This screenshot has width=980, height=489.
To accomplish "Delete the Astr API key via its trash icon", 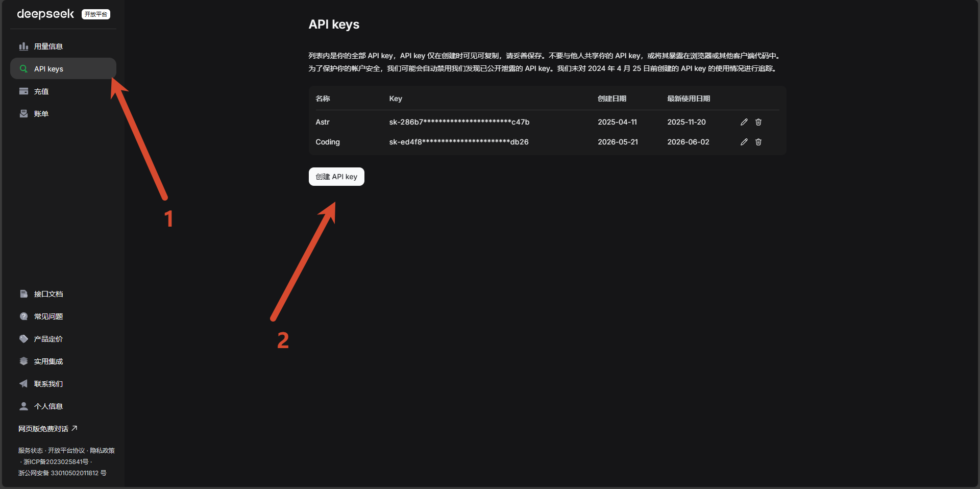I will (758, 122).
